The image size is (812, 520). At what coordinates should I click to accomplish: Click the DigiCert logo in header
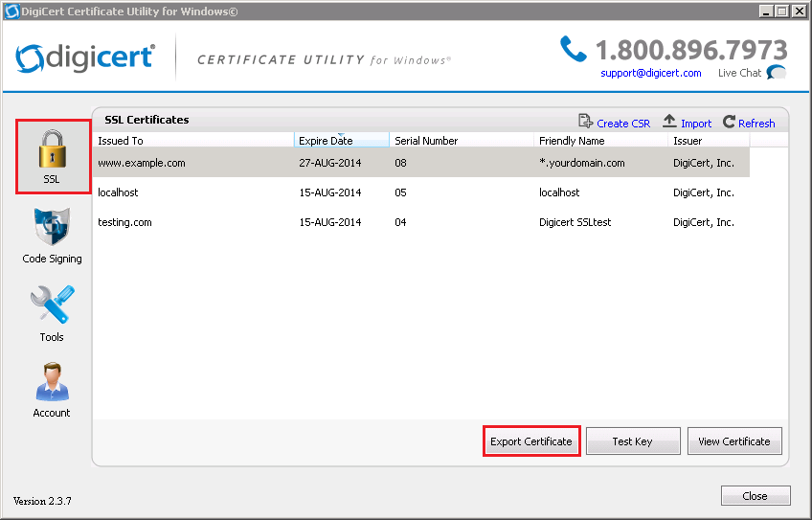[x=85, y=57]
